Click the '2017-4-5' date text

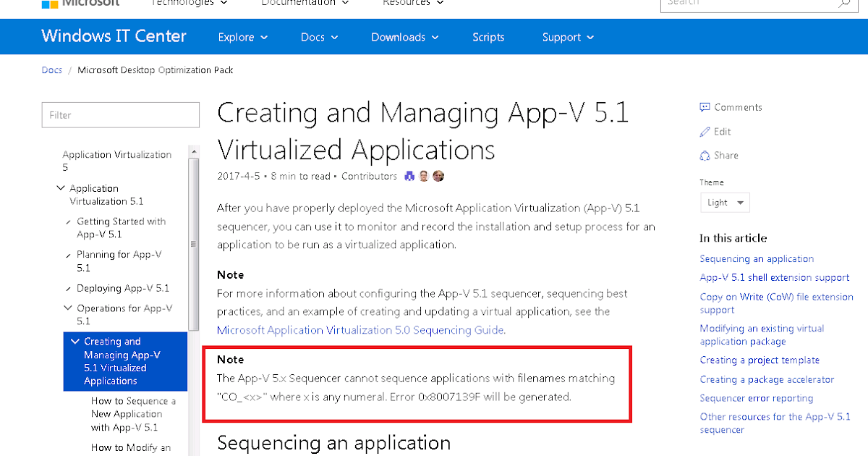[239, 176]
